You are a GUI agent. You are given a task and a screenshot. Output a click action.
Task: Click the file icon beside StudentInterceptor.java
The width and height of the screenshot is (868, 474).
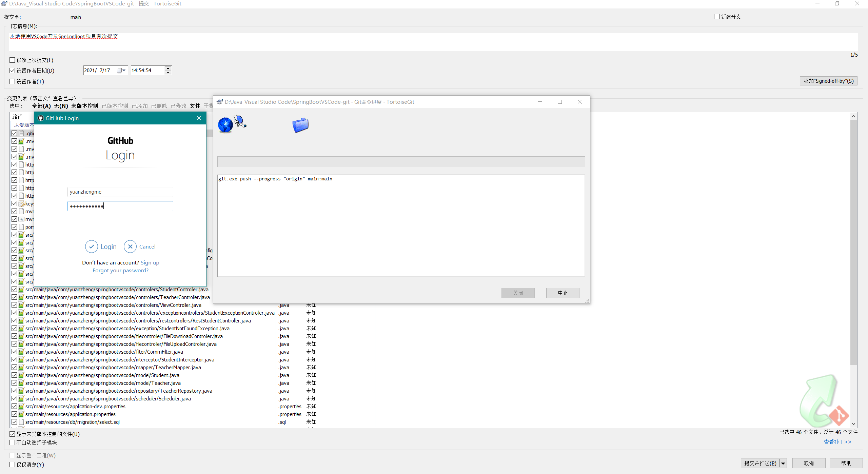tap(21, 359)
